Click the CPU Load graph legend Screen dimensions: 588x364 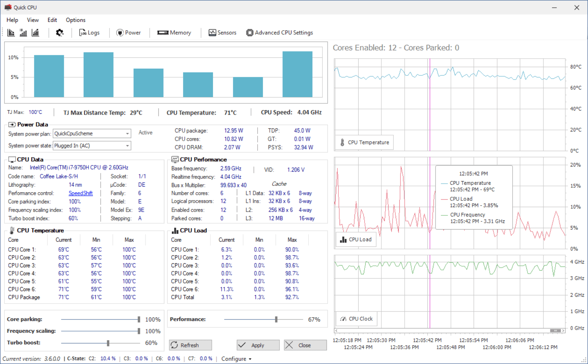pos(356,240)
